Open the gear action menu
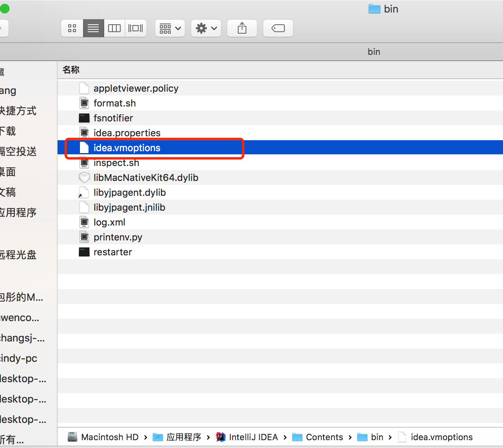Screen dimensions: 503x448 coord(206,28)
